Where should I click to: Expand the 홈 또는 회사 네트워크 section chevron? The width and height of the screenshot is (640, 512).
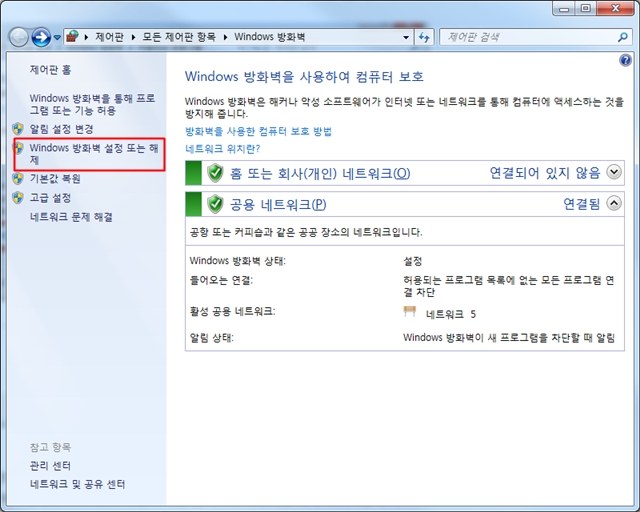pos(614,172)
